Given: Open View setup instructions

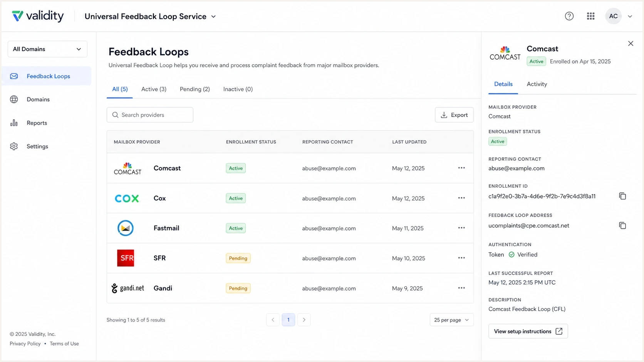Looking at the screenshot, I should click(x=528, y=331).
